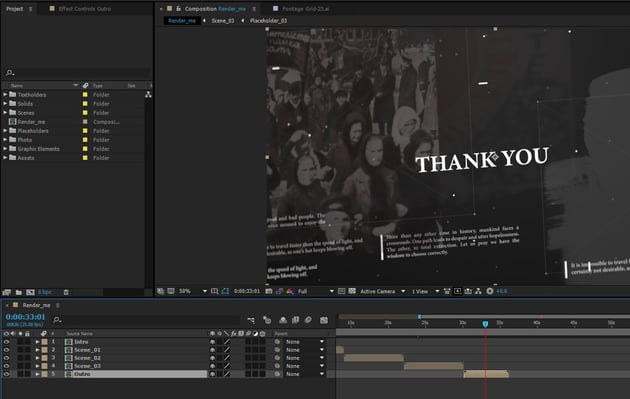Delete selected project item with trash icon
Viewport: 630px width, 399px height.
click(x=66, y=292)
